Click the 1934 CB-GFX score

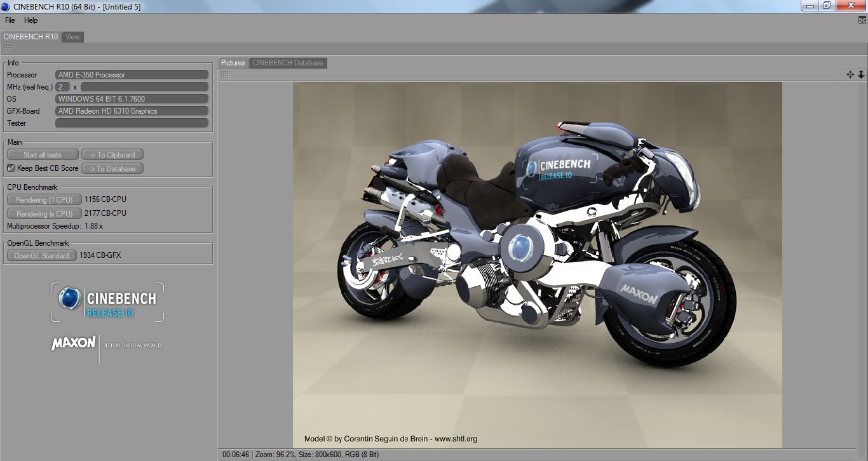(100, 255)
